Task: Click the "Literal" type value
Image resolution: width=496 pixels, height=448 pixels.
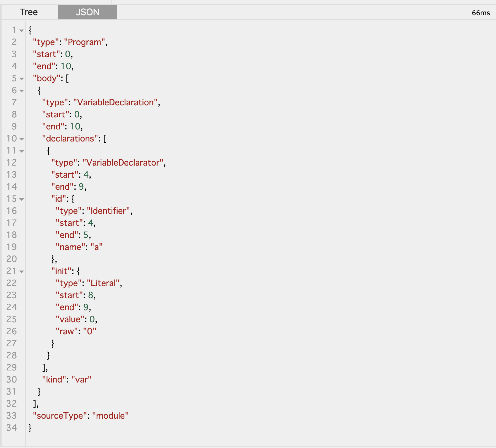Action: click(103, 283)
